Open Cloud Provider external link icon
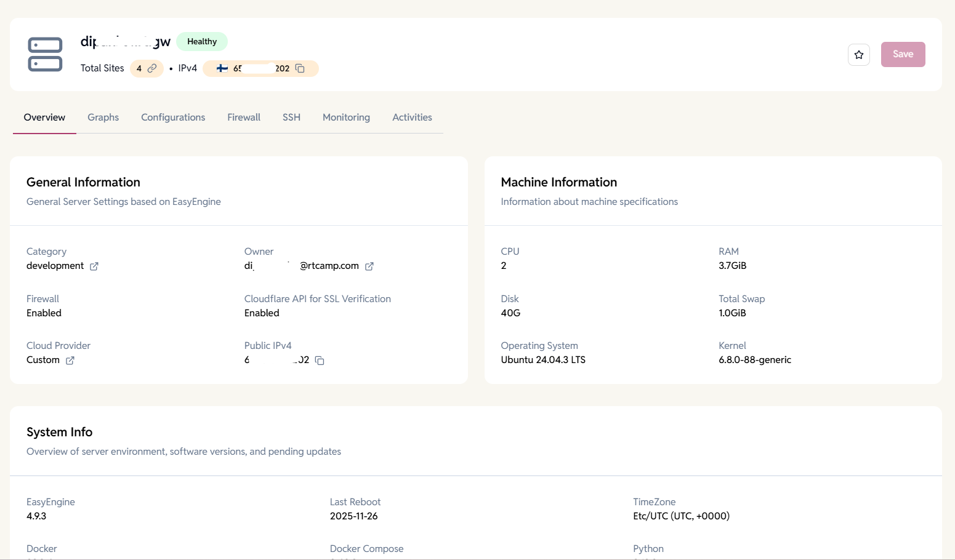 [x=70, y=361]
